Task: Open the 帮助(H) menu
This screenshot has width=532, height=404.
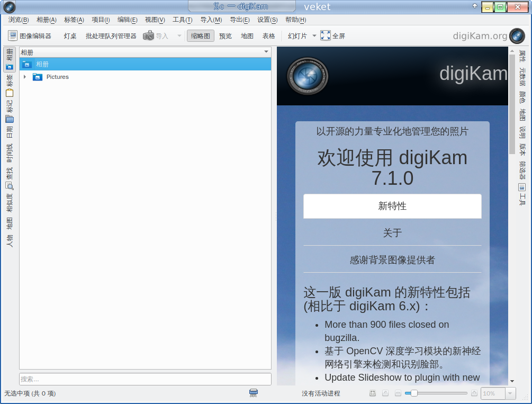Action: 295,20
